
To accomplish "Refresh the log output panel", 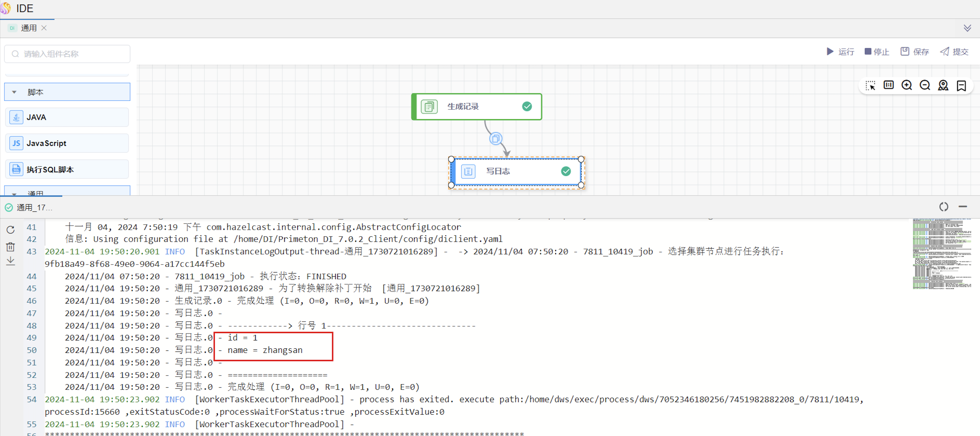I will [x=11, y=230].
